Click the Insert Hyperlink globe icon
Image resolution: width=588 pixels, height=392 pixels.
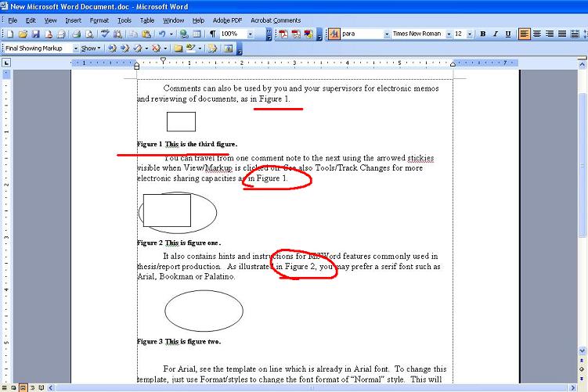tap(183, 34)
